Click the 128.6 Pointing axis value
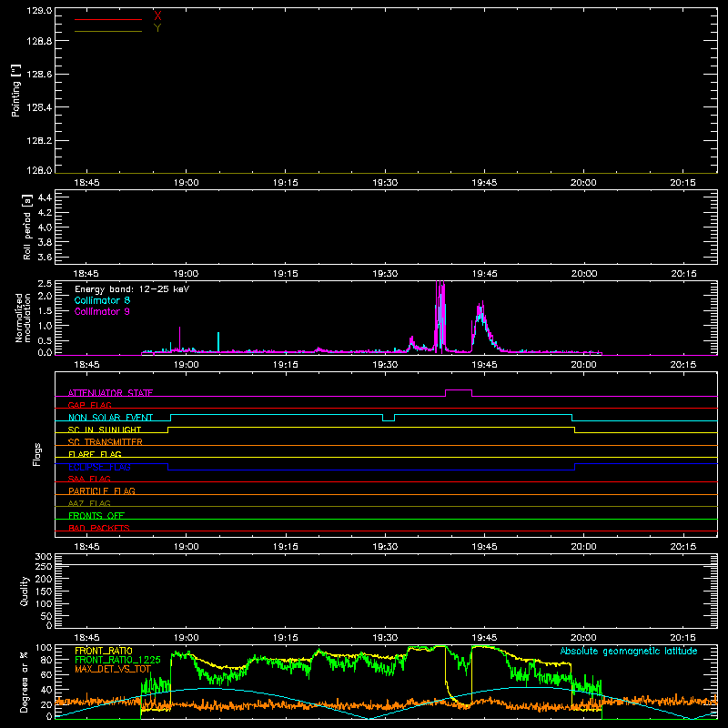 39,75
